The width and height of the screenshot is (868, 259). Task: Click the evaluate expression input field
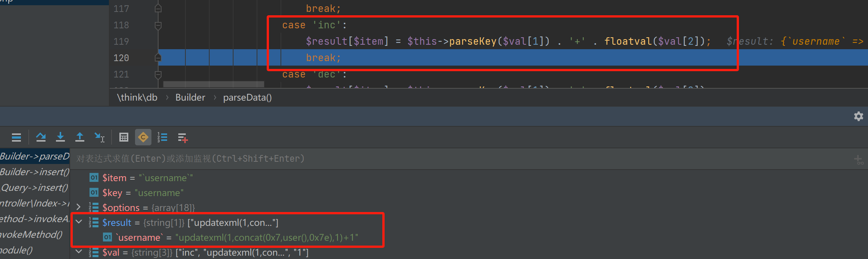click(x=448, y=159)
